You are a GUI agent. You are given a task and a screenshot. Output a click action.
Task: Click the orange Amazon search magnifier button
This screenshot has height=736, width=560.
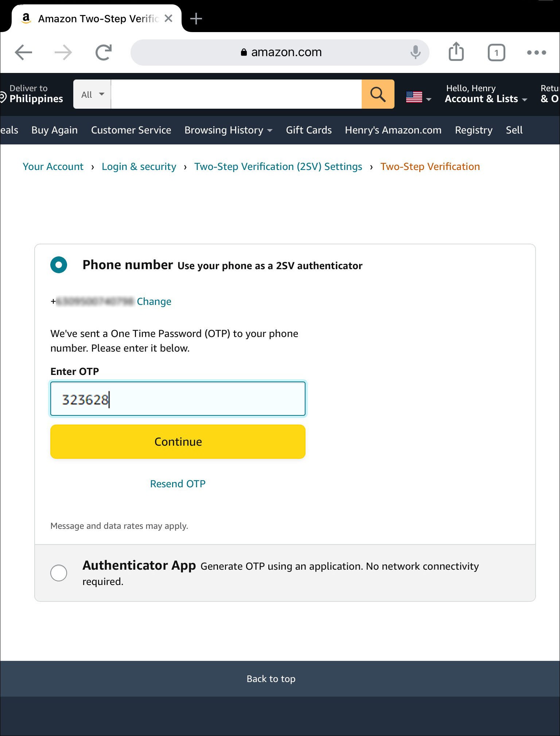(378, 94)
